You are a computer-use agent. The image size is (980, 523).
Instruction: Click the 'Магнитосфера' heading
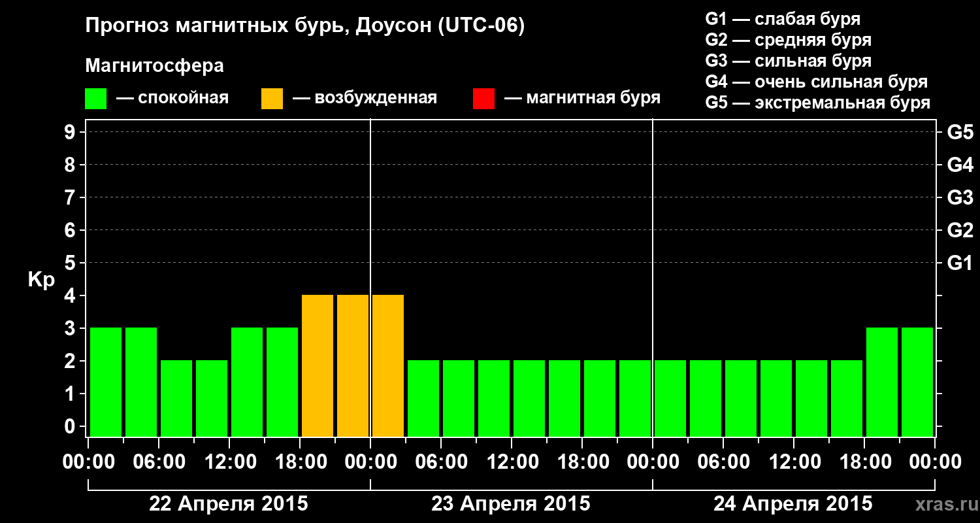pos(154,66)
